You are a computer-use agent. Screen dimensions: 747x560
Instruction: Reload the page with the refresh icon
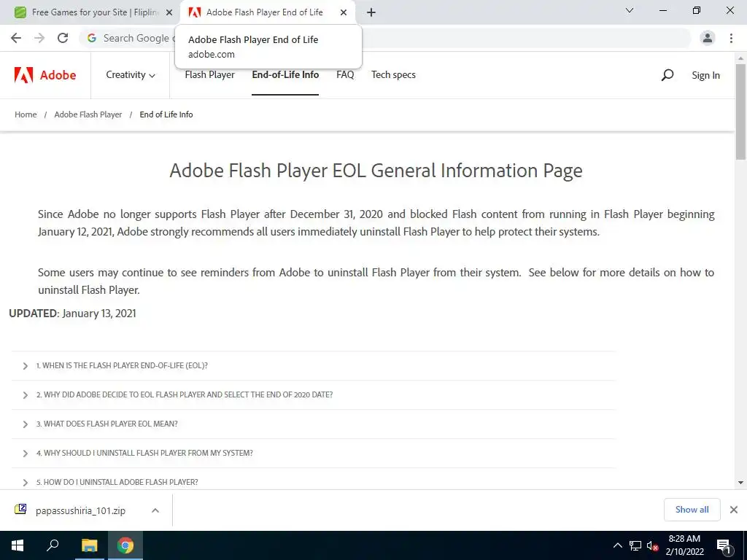click(63, 38)
